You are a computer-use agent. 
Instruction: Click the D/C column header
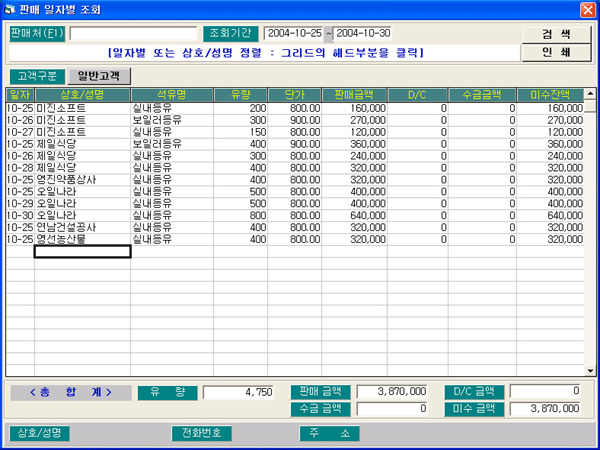417,95
